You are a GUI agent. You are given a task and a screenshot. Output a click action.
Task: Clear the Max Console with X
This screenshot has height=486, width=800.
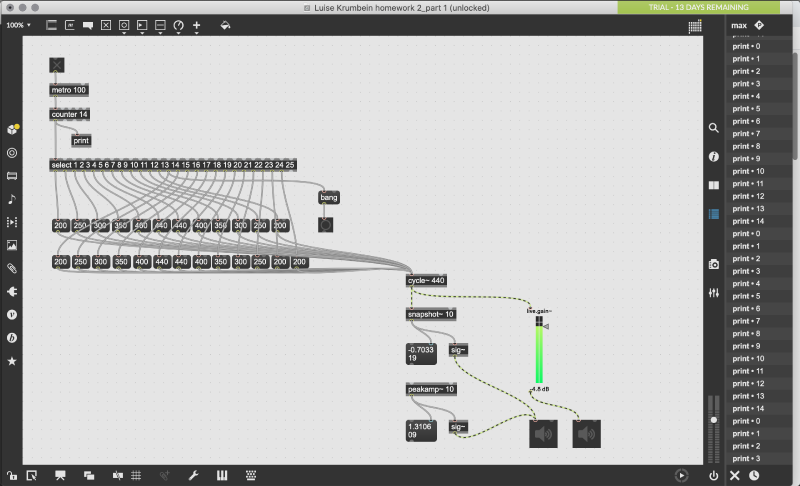click(x=735, y=475)
